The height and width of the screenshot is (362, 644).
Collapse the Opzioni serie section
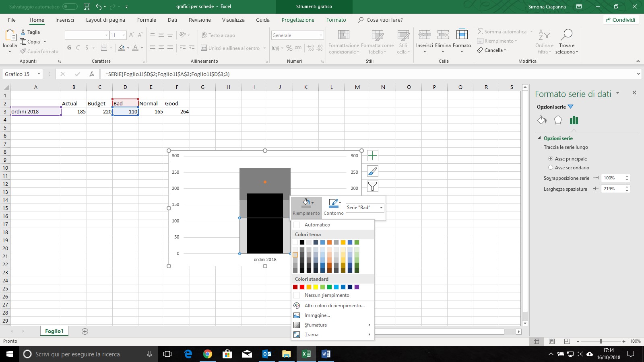point(539,138)
